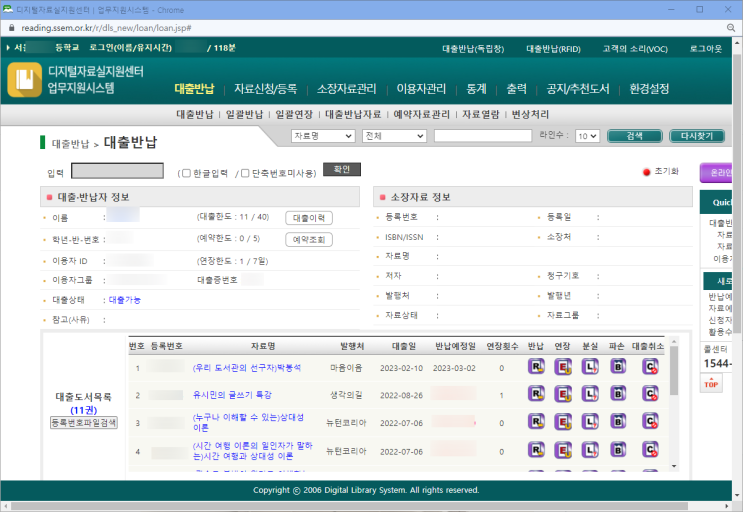
Task: Click the 연장 (extend) icon for book 2
Action: tap(562, 395)
